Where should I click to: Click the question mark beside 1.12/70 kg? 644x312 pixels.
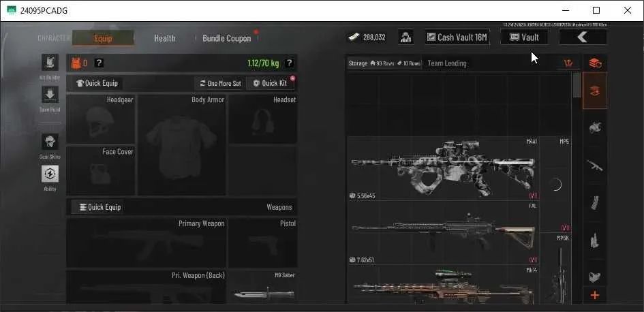(289, 63)
